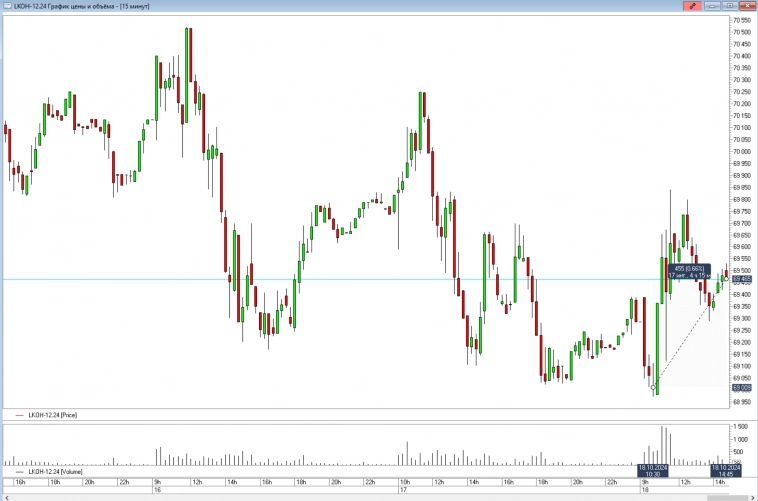Screen dimensions: 758x501
Task: Click the 70 000 price axis label
Action: click(x=742, y=151)
